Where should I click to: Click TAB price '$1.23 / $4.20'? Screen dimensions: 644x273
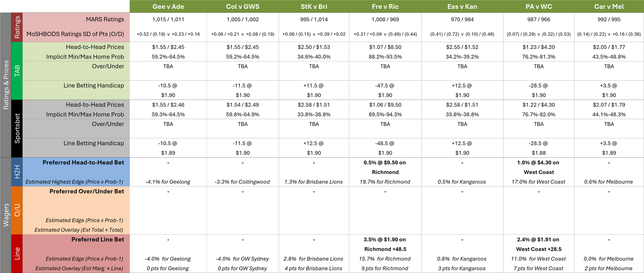click(539, 47)
